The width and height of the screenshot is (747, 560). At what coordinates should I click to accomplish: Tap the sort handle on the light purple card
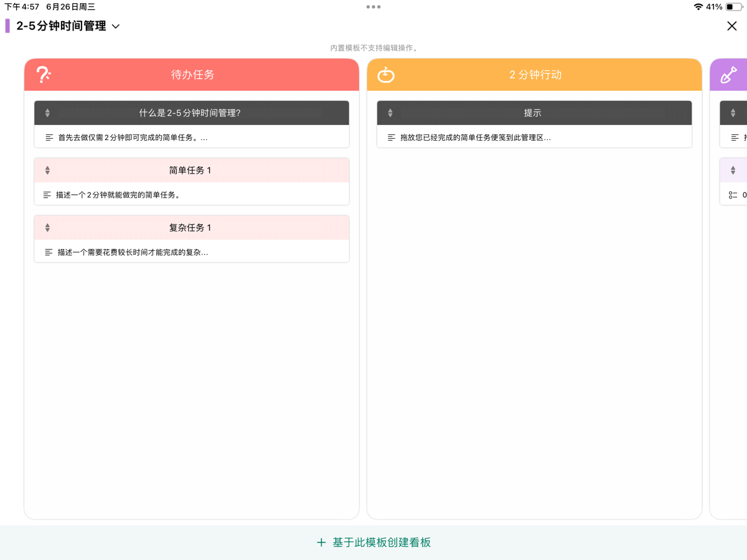click(x=733, y=170)
